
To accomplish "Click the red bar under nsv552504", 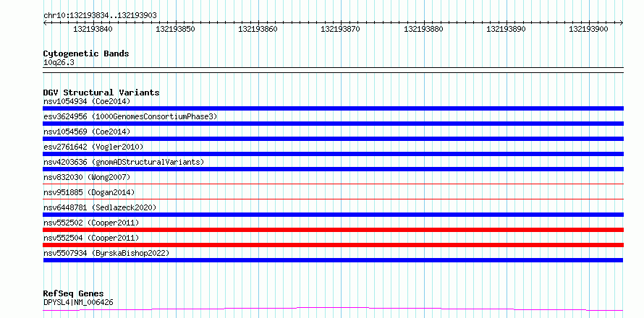I will coord(333,245).
